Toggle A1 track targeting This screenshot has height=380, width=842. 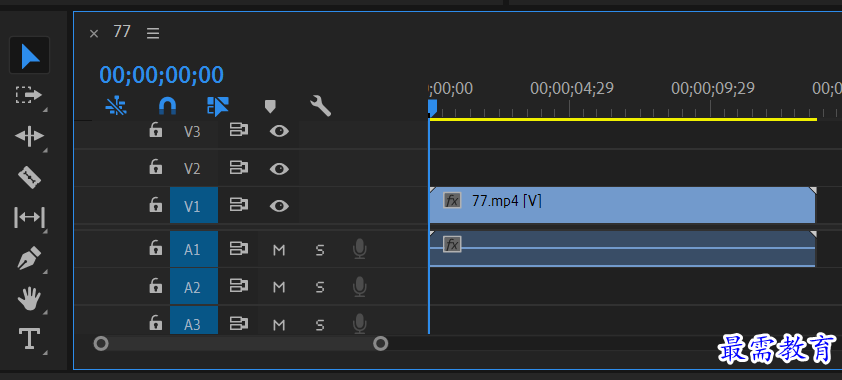194,250
